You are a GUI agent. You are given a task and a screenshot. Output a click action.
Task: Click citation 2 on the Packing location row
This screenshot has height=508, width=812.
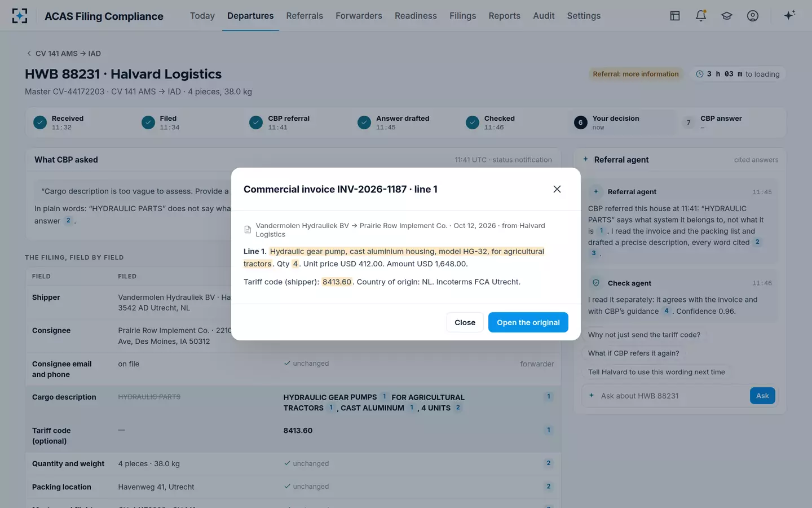(548, 487)
